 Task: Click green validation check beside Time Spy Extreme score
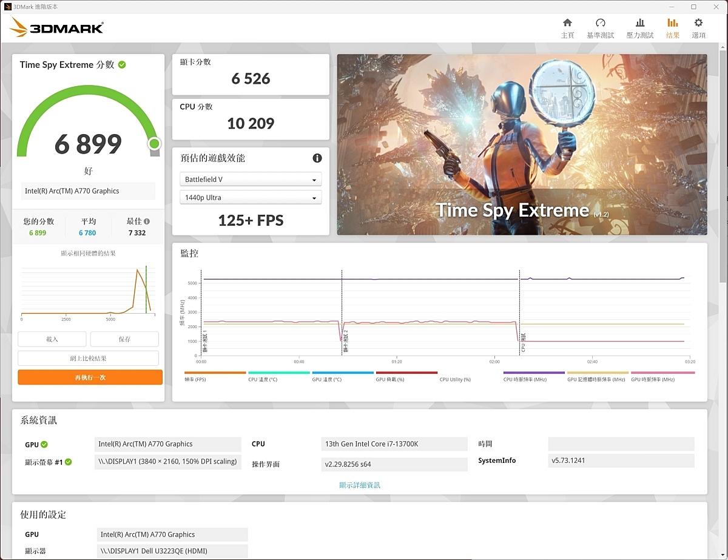[x=122, y=65]
